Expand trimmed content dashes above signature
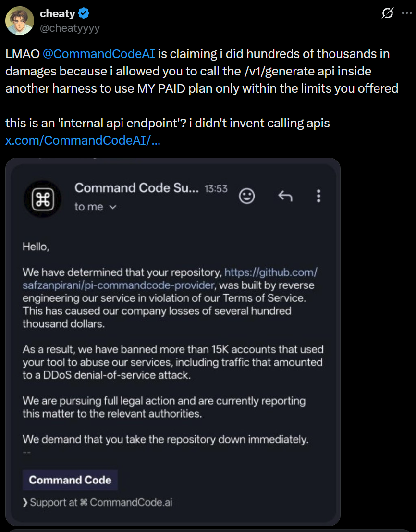The width and height of the screenshot is (416, 532). (27, 453)
